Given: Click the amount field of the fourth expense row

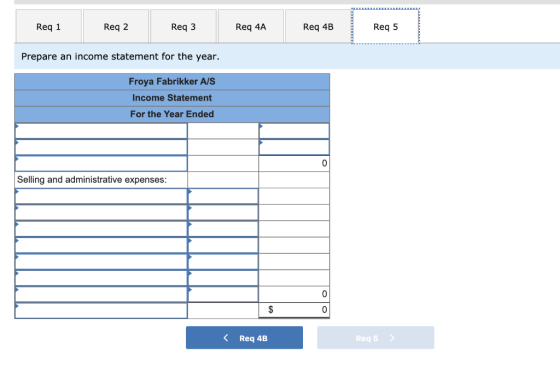Looking at the screenshot, I should click(x=223, y=245).
